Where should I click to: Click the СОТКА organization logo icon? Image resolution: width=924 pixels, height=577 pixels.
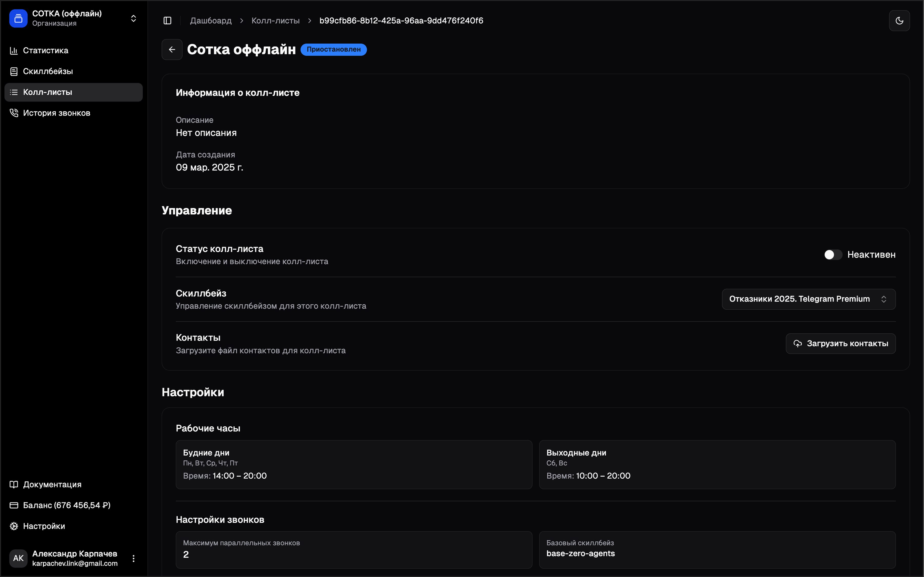pos(18,18)
